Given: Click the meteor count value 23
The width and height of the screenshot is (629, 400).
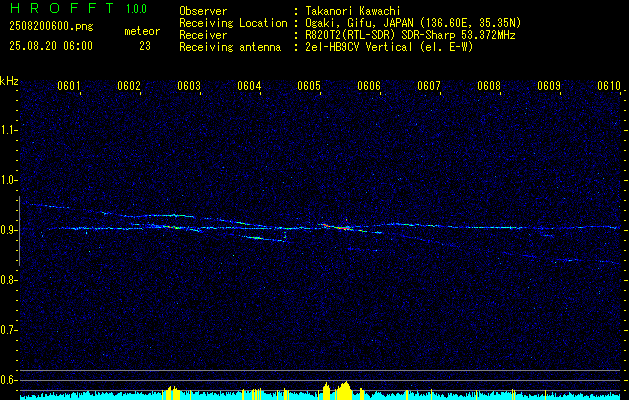Looking at the screenshot, I should [145, 46].
